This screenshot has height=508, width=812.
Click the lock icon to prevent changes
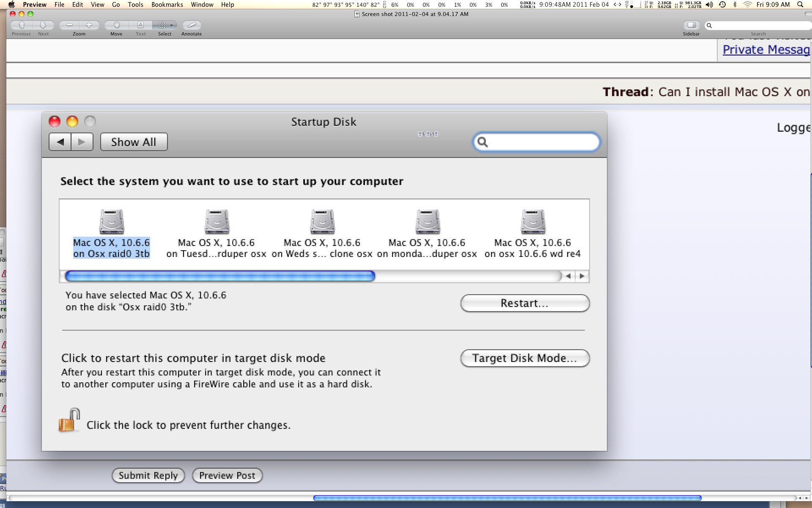coord(69,420)
